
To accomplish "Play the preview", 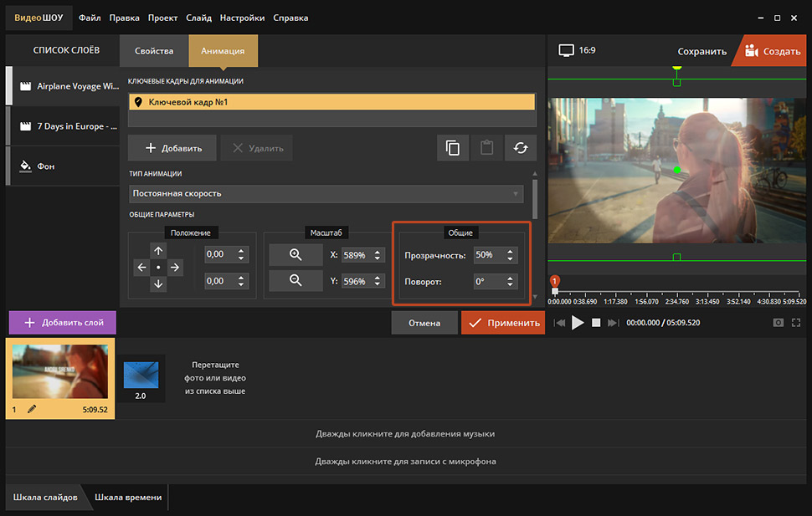I will point(578,323).
